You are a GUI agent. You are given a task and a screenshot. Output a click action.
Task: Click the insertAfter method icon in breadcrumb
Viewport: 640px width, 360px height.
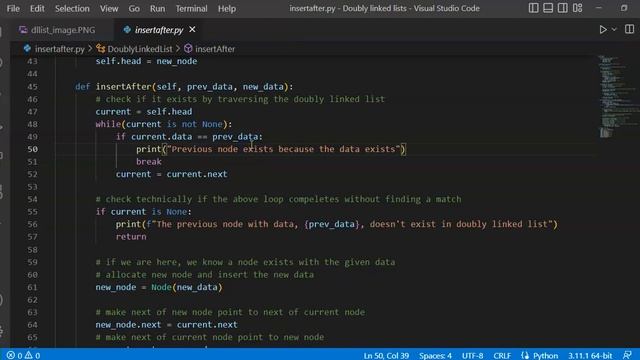[x=188, y=49]
